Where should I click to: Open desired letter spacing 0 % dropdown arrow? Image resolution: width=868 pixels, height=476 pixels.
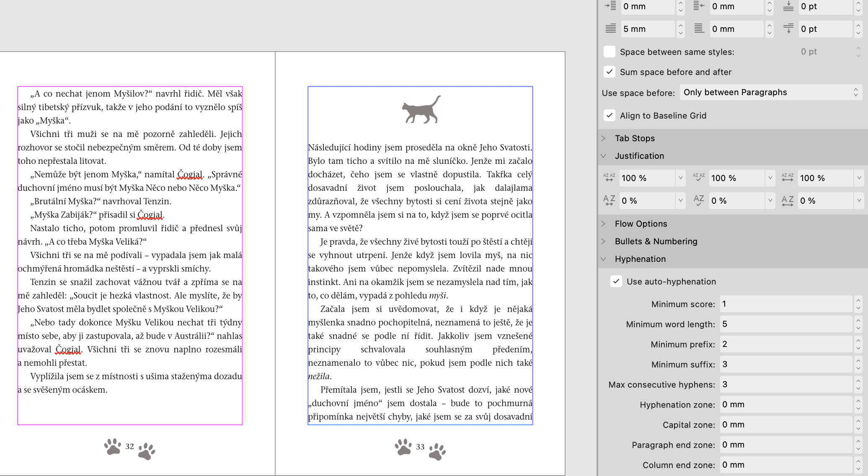click(x=770, y=200)
